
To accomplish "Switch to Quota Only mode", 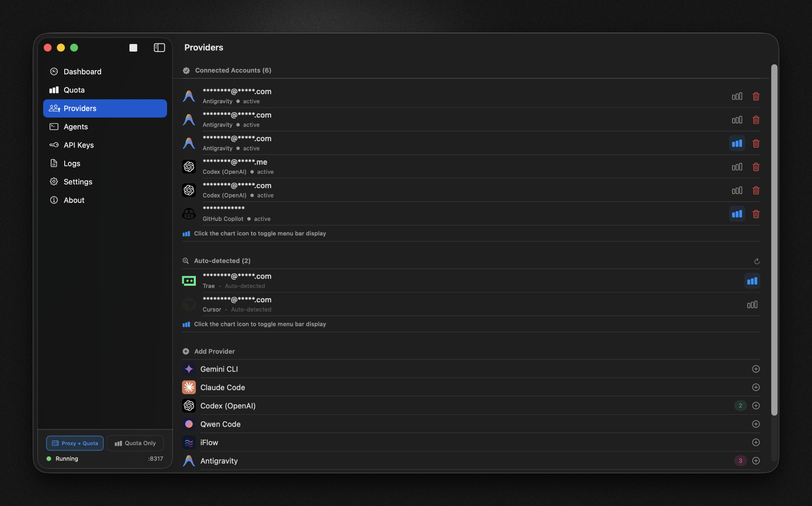I will point(135,443).
